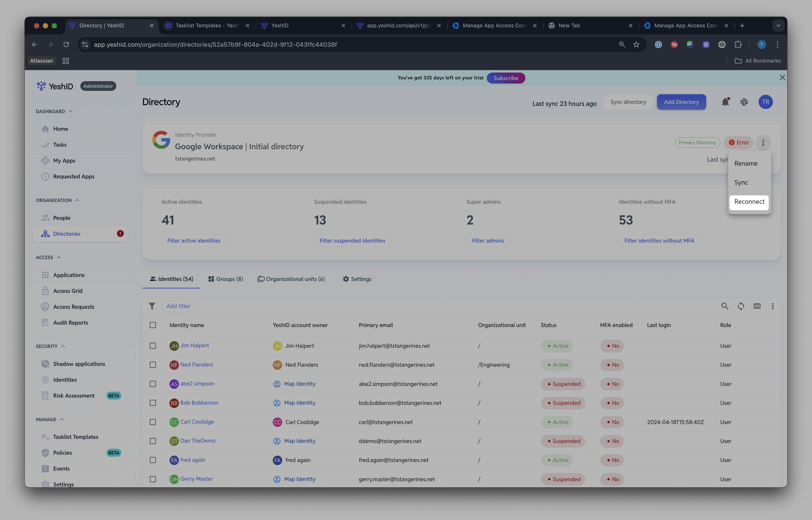Switch to the Groups (8) tab
The width and height of the screenshot is (812, 520).
(x=226, y=279)
